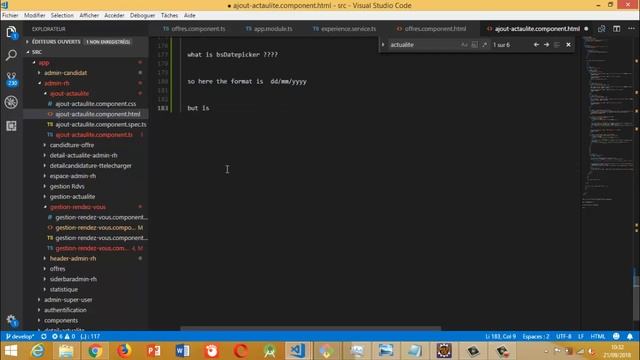Open the Fichier menu
The image size is (640, 360).
coord(10,15)
